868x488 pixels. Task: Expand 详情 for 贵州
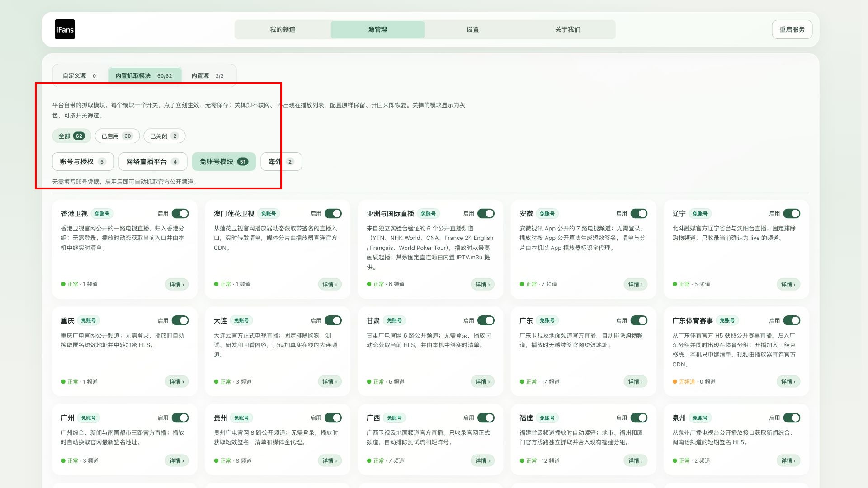click(330, 461)
